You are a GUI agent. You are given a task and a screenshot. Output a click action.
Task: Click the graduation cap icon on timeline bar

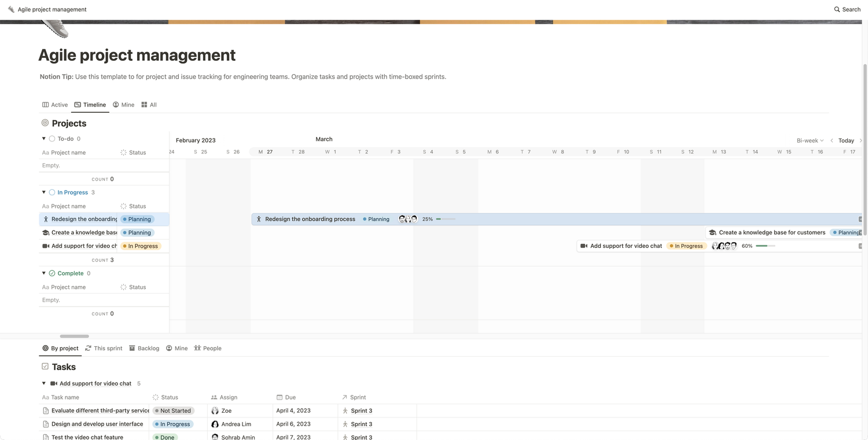click(712, 233)
